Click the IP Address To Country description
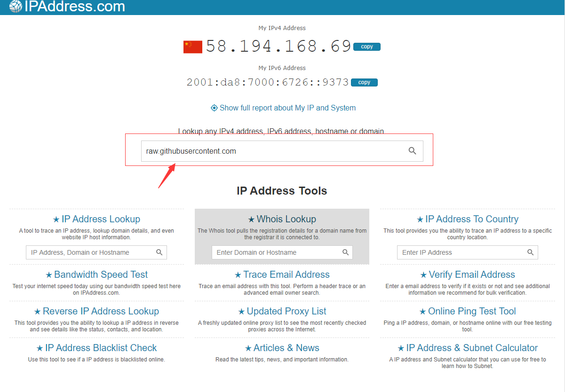 (467, 234)
